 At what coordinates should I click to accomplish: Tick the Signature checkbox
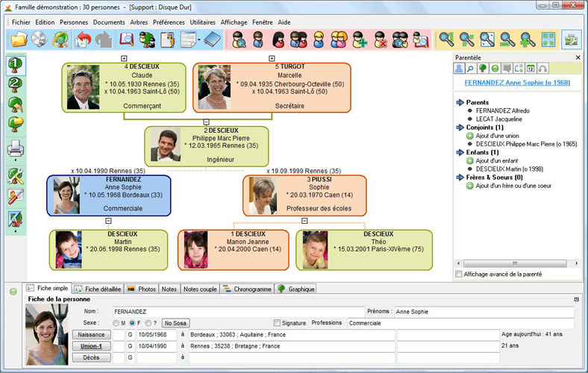(x=277, y=323)
